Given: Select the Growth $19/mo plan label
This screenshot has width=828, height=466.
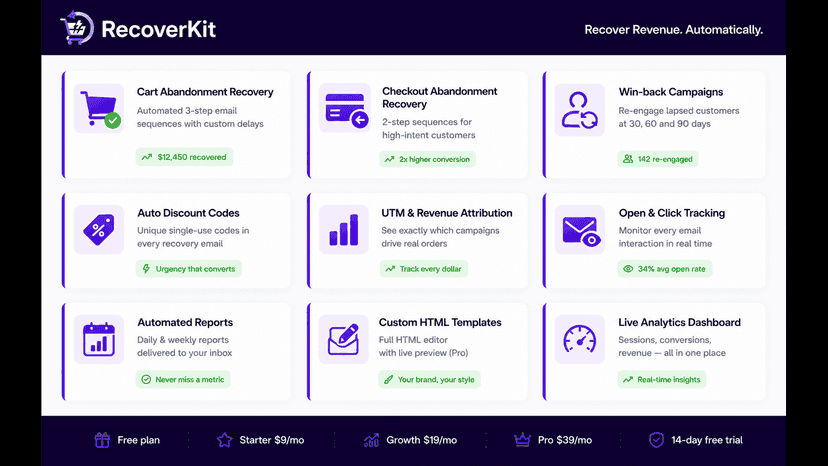Looking at the screenshot, I should pos(421,440).
